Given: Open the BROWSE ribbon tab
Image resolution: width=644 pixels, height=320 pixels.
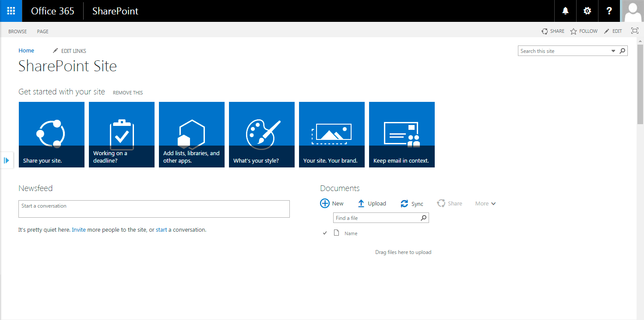Looking at the screenshot, I should tap(18, 31).
